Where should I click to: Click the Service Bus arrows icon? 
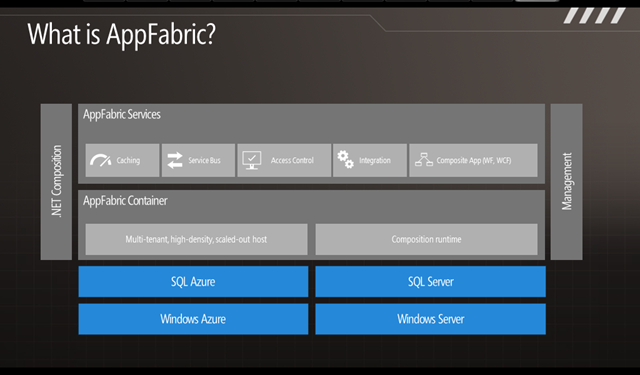[175, 160]
